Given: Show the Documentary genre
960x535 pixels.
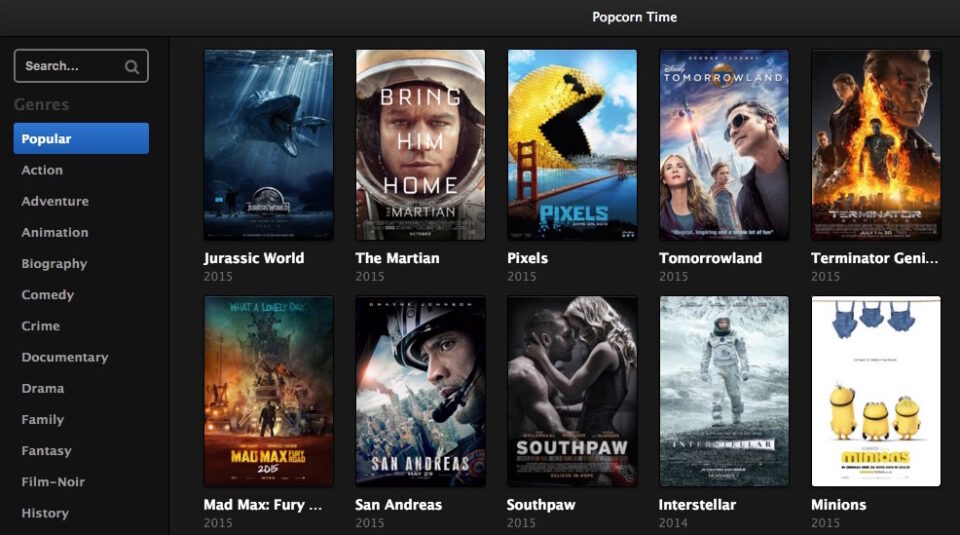Looking at the screenshot, I should (x=64, y=357).
